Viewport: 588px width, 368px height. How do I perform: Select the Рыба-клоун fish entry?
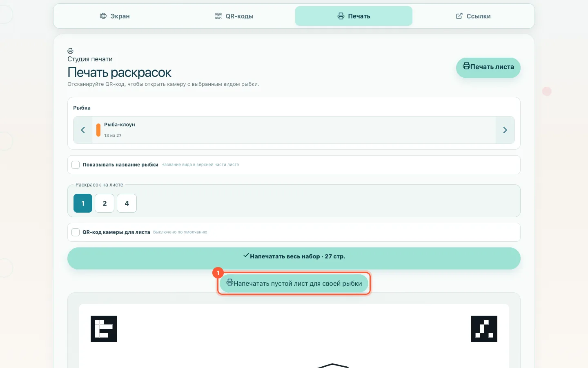[x=294, y=130]
